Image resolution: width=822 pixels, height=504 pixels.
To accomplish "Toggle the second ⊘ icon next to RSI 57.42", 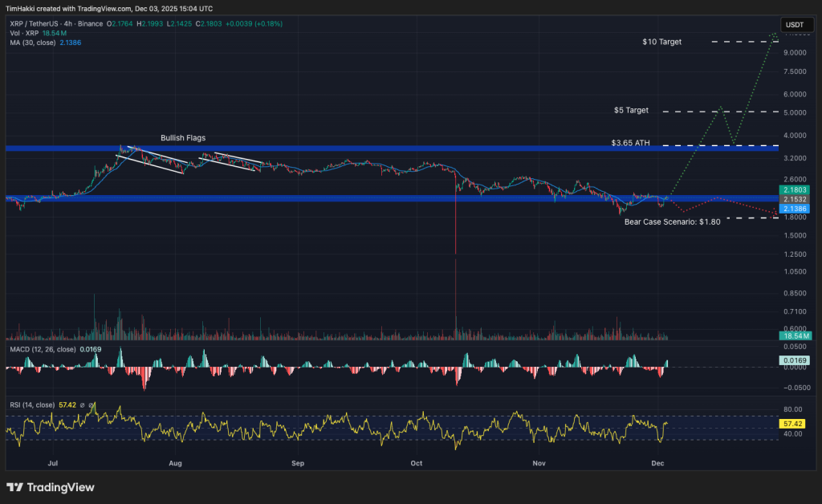I will tap(90, 405).
